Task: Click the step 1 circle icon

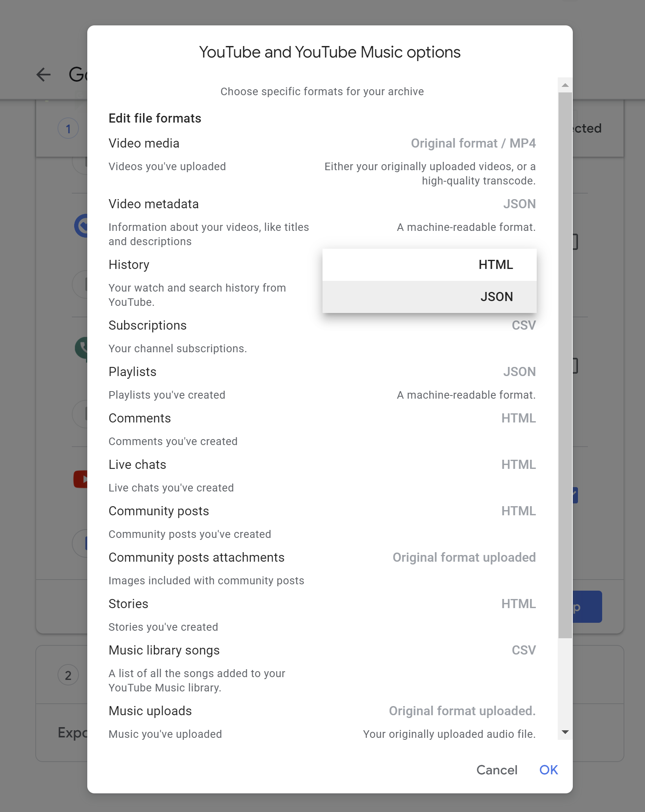Action: [68, 129]
